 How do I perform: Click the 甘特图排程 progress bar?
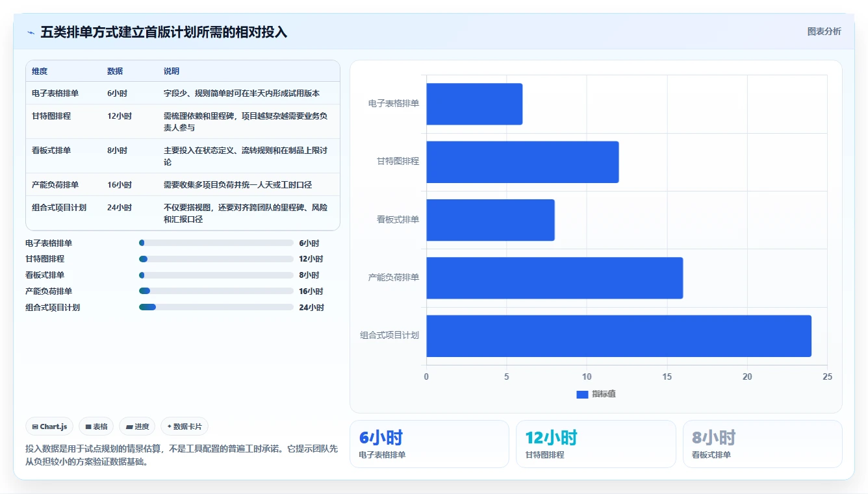point(216,259)
